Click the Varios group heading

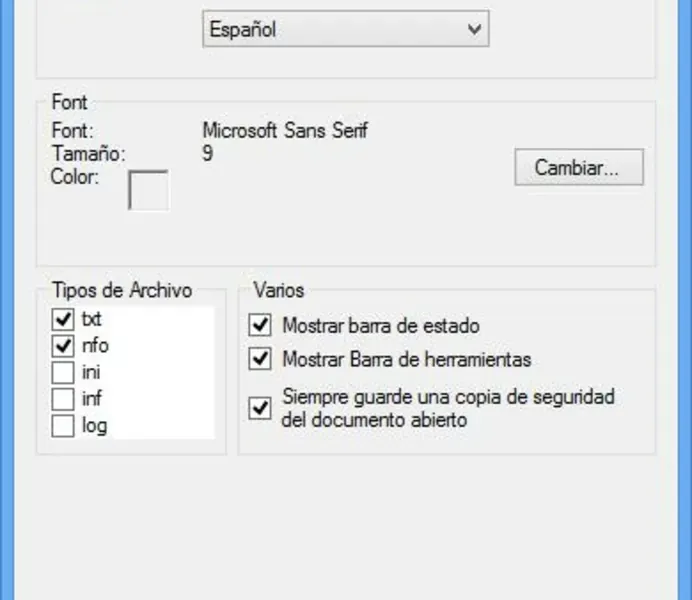(279, 291)
